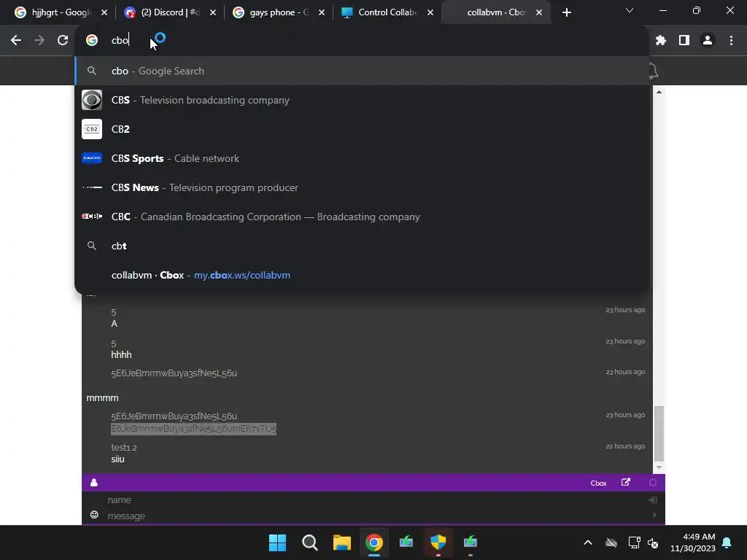The image size is (747, 560).
Task: Click the Cbox user profile icon
Action: coord(94,483)
